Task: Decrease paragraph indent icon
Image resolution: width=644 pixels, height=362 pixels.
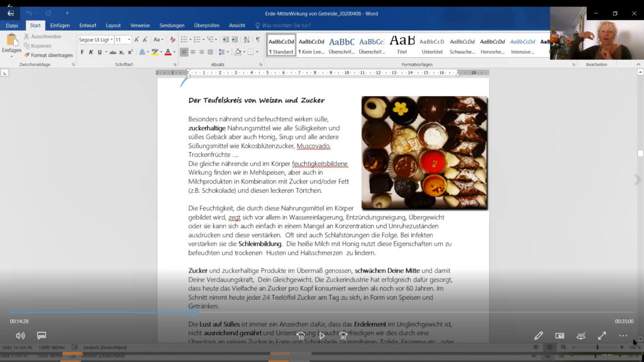Action: [x=226, y=40]
